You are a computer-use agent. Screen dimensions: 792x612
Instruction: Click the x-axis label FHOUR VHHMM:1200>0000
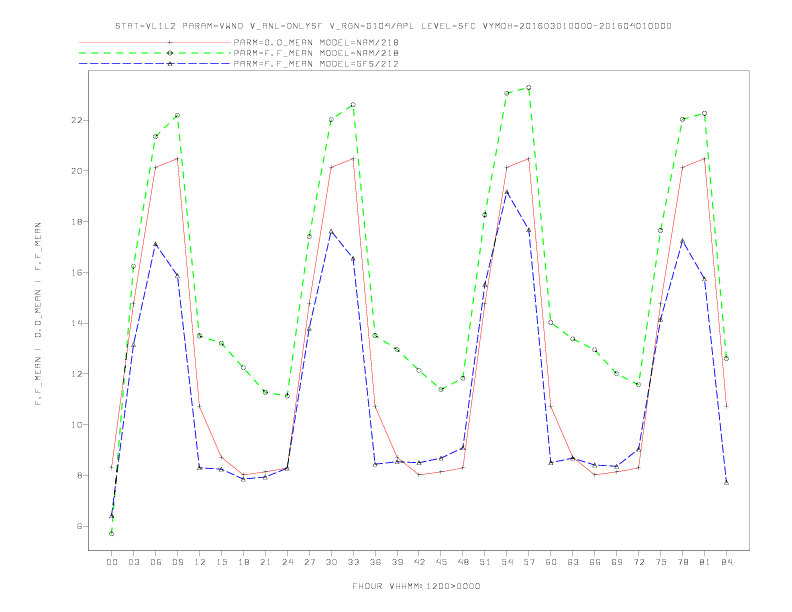point(416,586)
